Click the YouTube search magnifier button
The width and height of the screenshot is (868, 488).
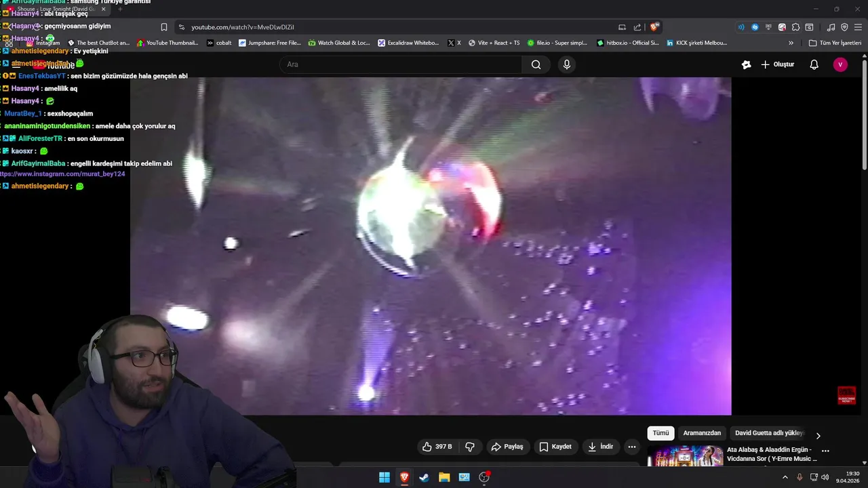(x=536, y=64)
